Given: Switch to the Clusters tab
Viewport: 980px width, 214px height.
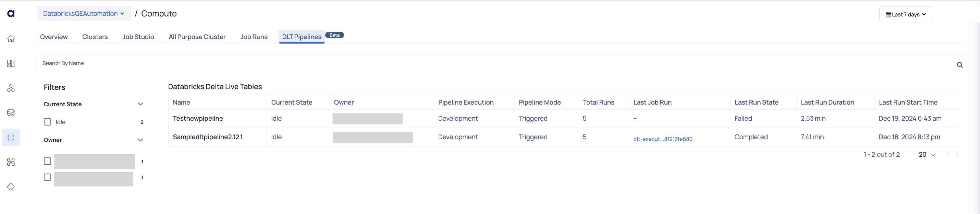Looking at the screenshot, I should (x=95, y=37).
